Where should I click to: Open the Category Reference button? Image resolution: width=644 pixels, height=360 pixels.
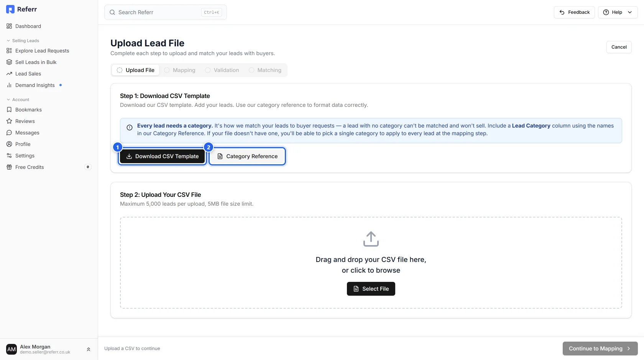(247, 156)
